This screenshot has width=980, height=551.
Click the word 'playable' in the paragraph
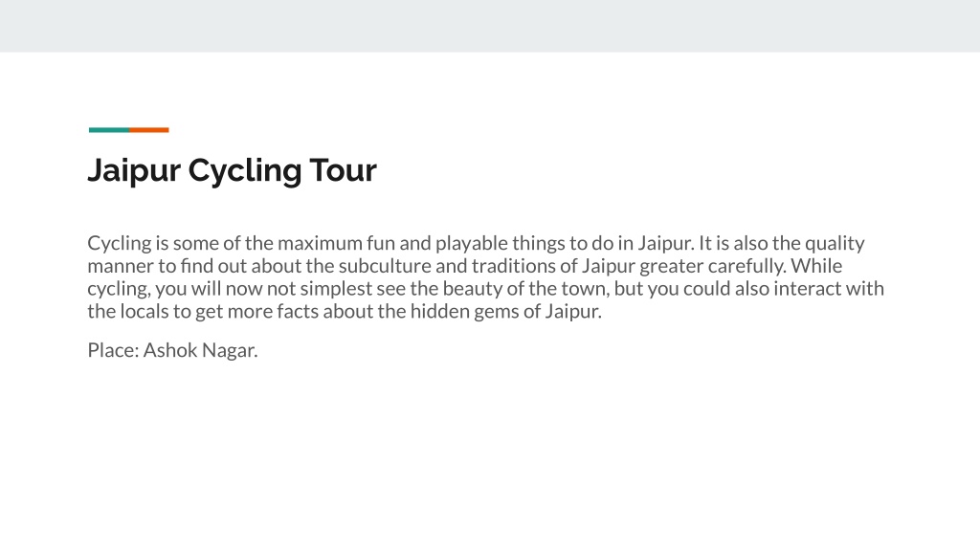point(472,244)
